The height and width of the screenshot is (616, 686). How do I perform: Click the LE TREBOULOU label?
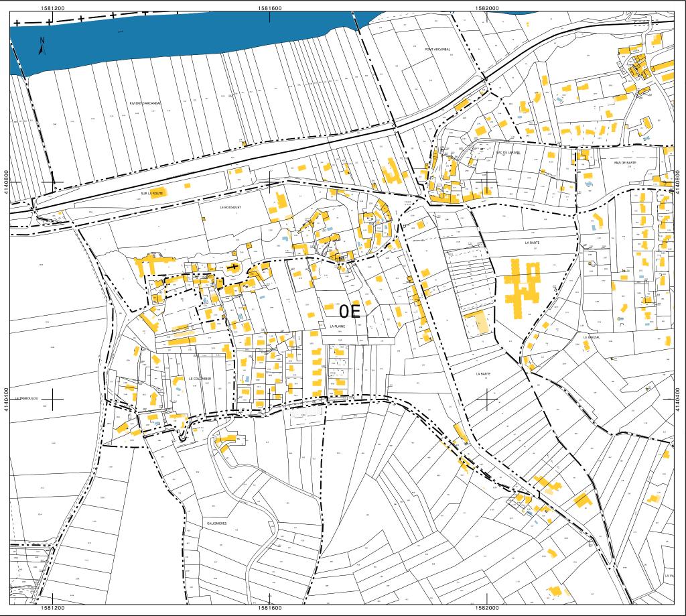(x=27, y=398)
